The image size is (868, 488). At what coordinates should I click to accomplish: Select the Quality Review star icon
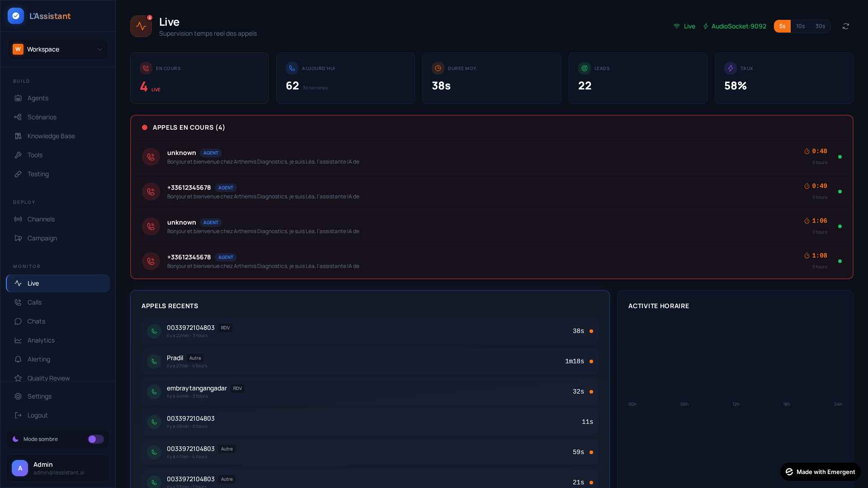18,378
